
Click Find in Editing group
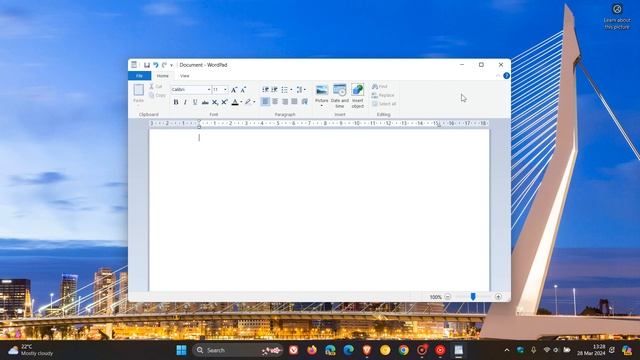pyautogui.click(x=380, y=87)
